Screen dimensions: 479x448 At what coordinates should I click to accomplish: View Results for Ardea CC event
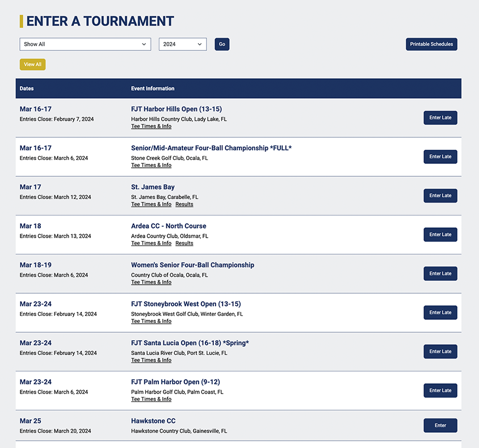click(184, 243)
